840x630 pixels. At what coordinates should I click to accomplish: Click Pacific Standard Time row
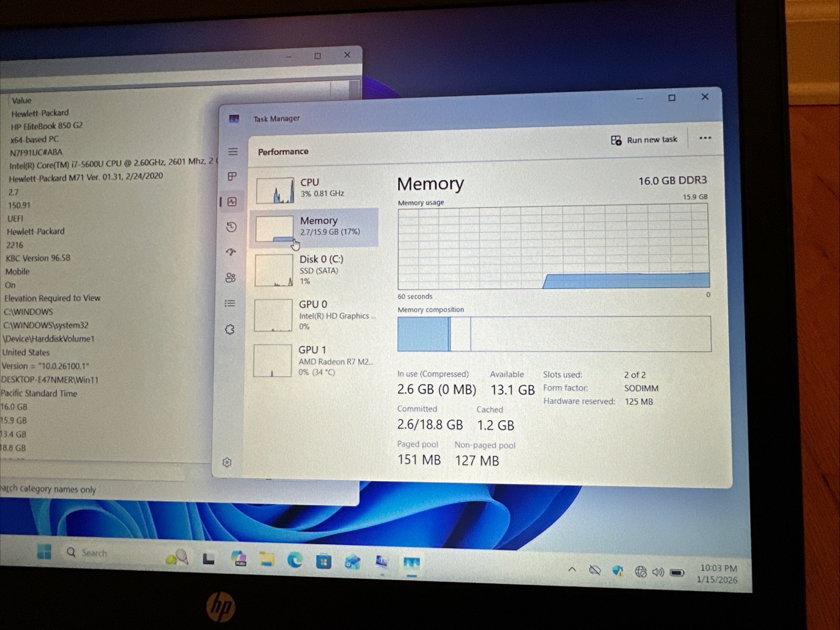tap(39, 393)
